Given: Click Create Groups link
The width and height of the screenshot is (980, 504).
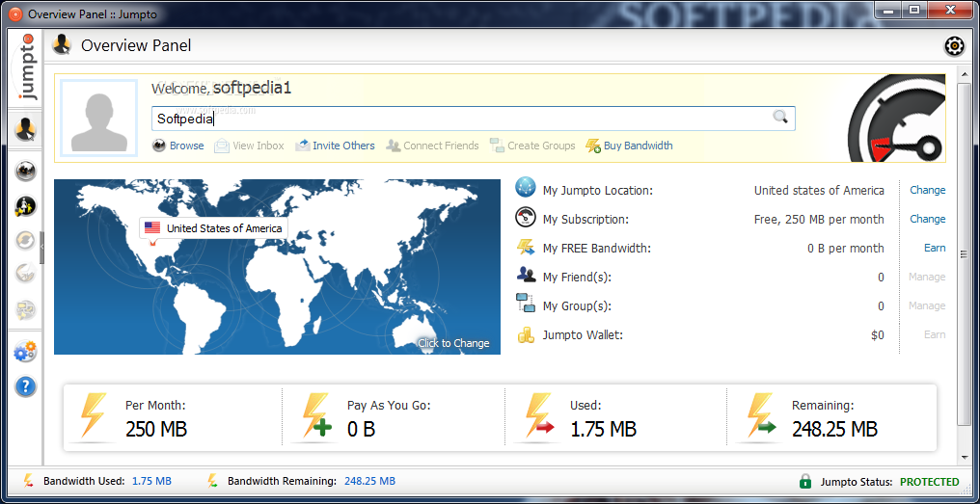Looking at the screenshot, I should click(541, 146).
